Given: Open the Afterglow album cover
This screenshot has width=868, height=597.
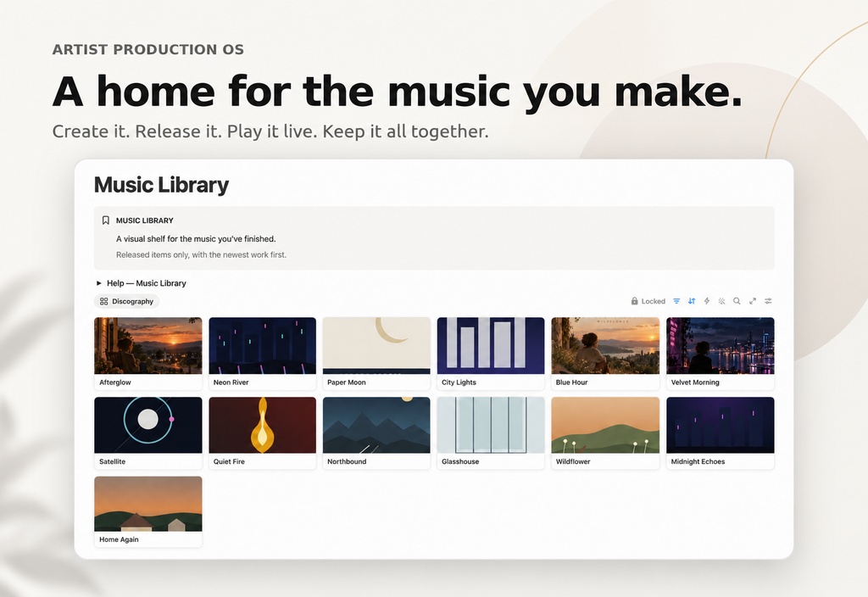Looking at the screenshot, I should pos(148,346).
